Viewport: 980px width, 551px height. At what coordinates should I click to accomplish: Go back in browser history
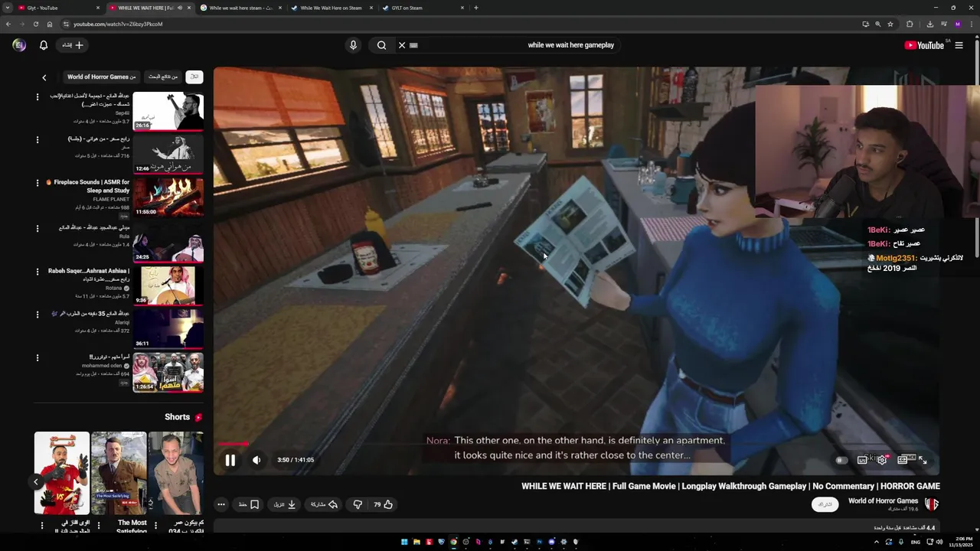8,24
